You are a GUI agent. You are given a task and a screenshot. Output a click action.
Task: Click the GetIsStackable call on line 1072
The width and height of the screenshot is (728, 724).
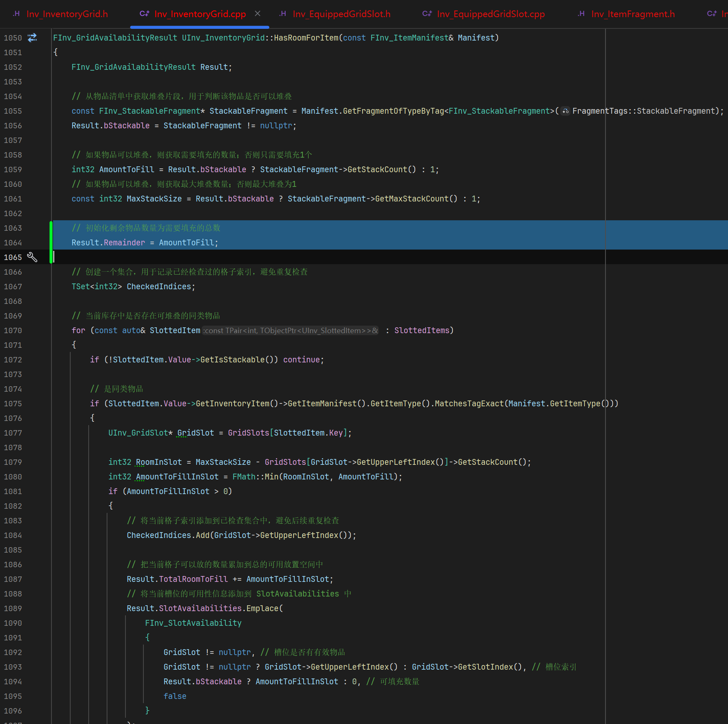[232, 359]
